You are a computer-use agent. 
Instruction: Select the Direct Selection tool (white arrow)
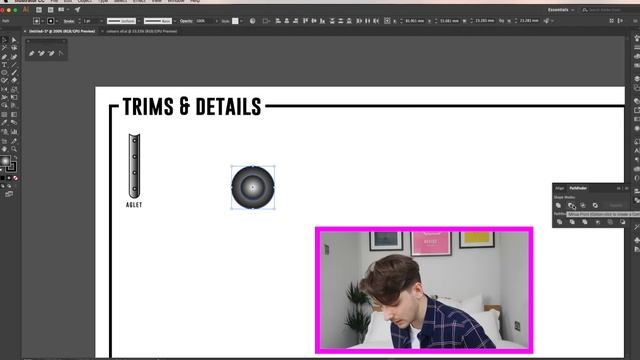tap(14, 40)
